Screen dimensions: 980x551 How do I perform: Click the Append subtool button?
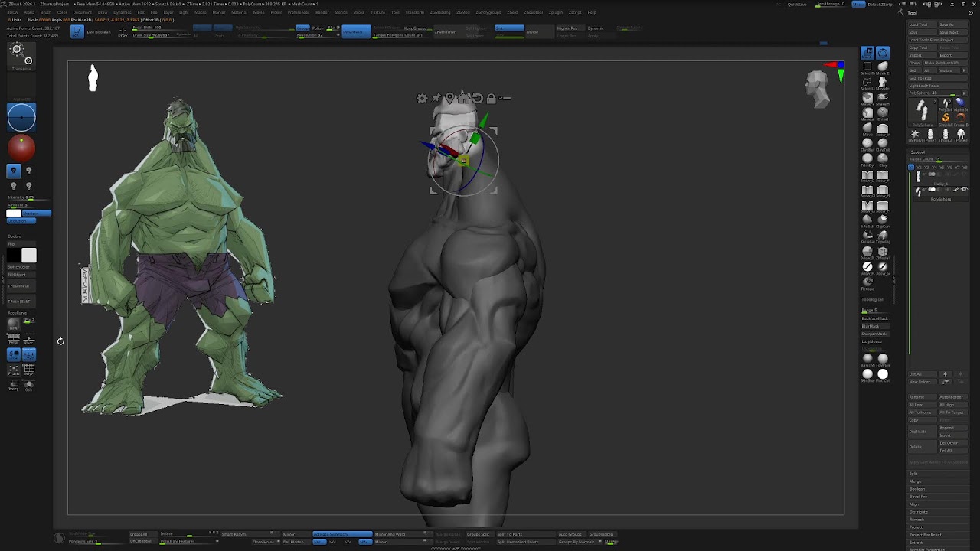(x=953, y=427)
